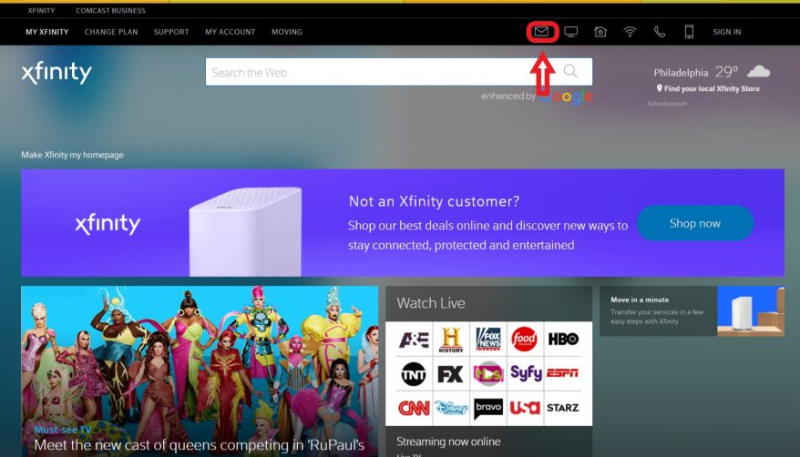
Task: Click the SIGN IN link
Action: click(x=727, y=32)
